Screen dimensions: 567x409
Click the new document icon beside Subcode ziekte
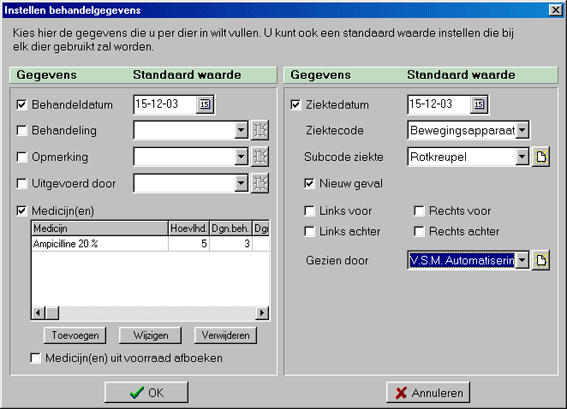tap(541, 157)
